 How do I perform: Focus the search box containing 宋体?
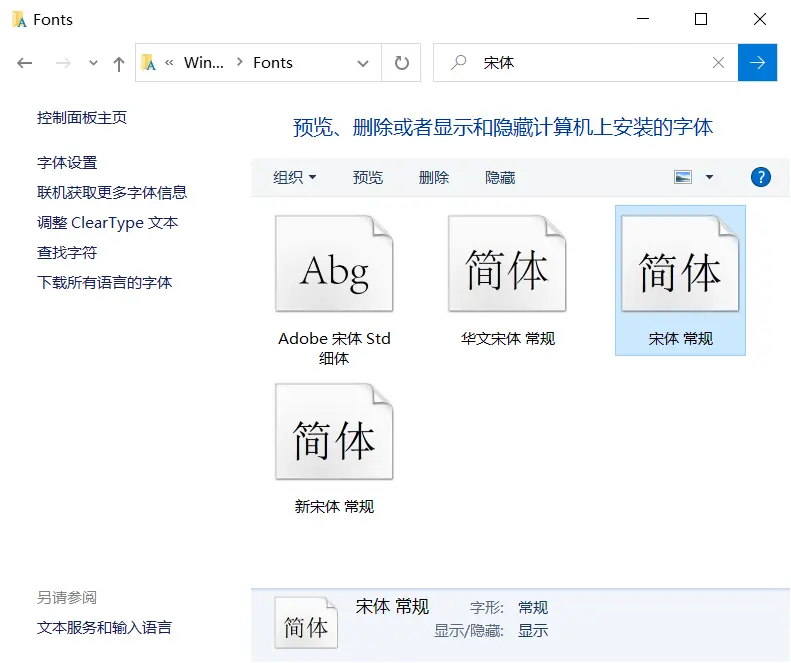pos(585,63)
